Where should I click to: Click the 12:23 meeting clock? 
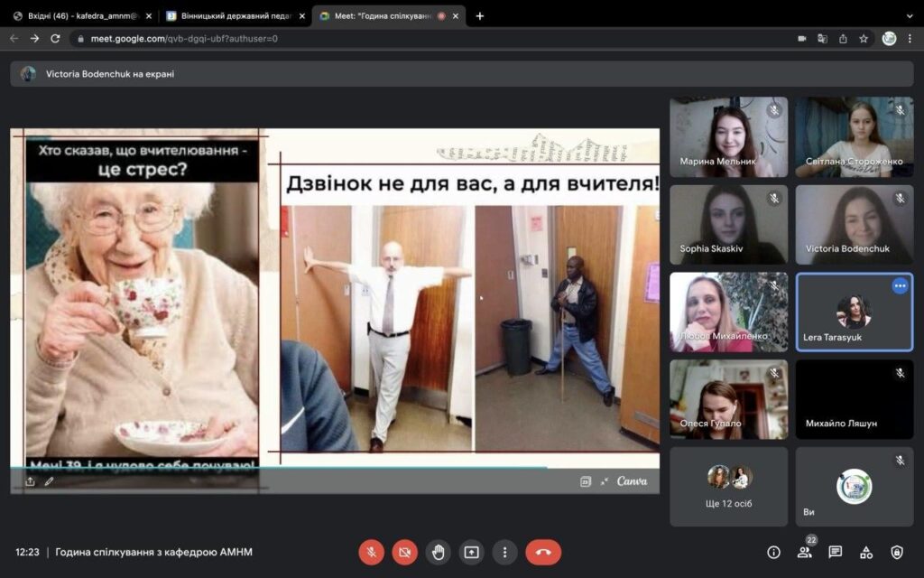pyautogui.click(x=27, y=552)
